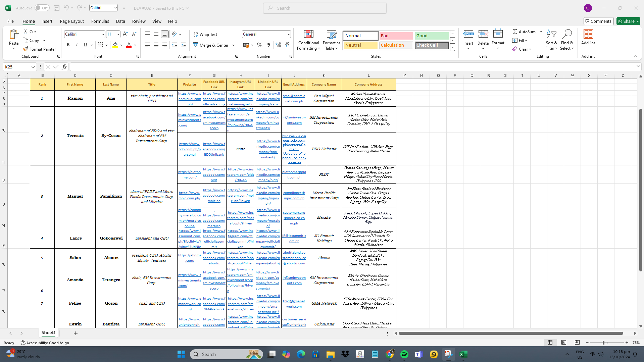
Task: Open the Aboitiz website link
Action: 190,258
